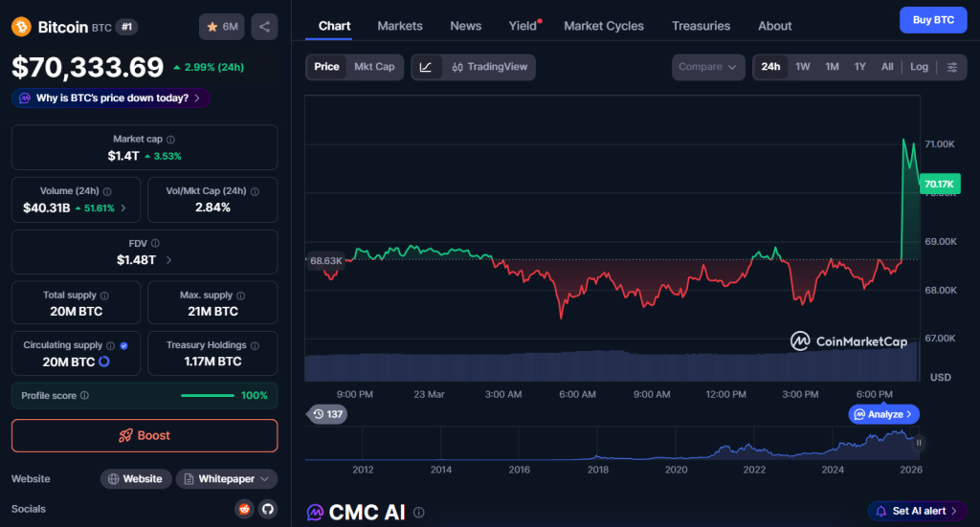Click the star watchlist button showing 6M
This screenshot has height=527, width=980.
(x=222, y=27)
